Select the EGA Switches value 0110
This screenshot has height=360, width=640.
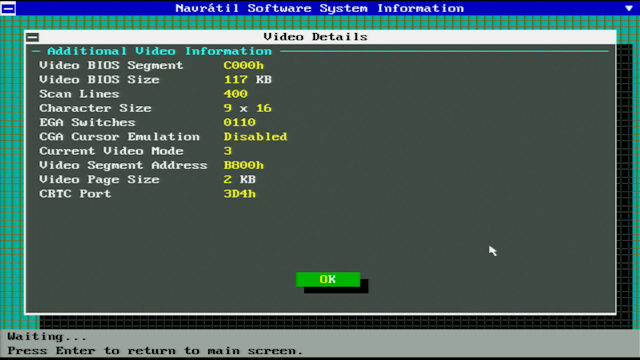pyautogui.click(x=240, y=122)
